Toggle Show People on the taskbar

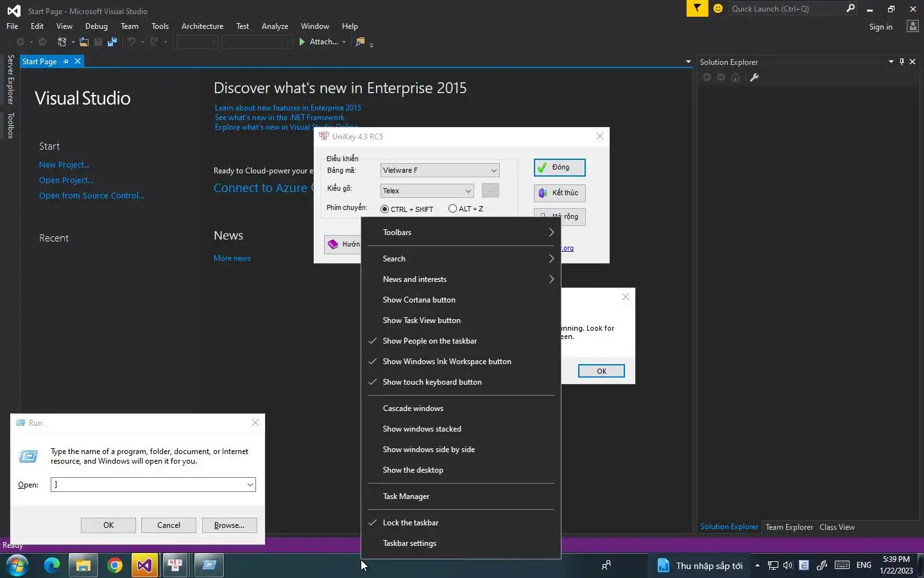[461, 341]
